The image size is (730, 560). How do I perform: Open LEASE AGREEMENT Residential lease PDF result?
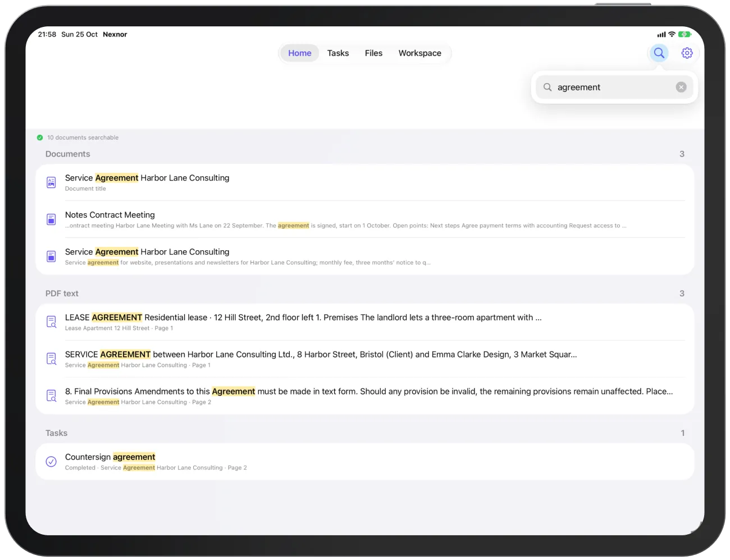click(x=365, y=322)
